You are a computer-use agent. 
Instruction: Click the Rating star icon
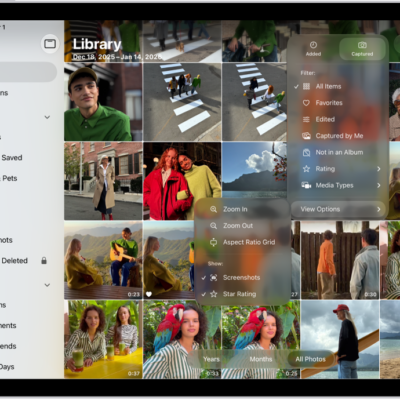[x=306, y=169]
